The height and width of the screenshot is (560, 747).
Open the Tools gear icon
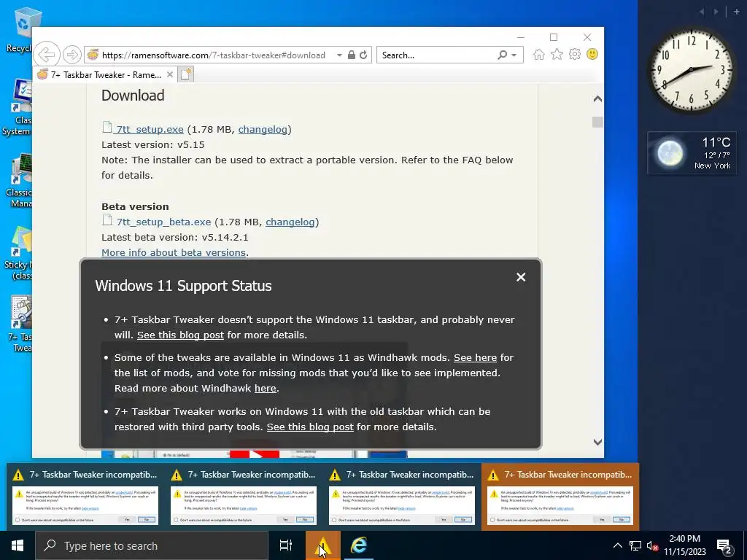575,54
